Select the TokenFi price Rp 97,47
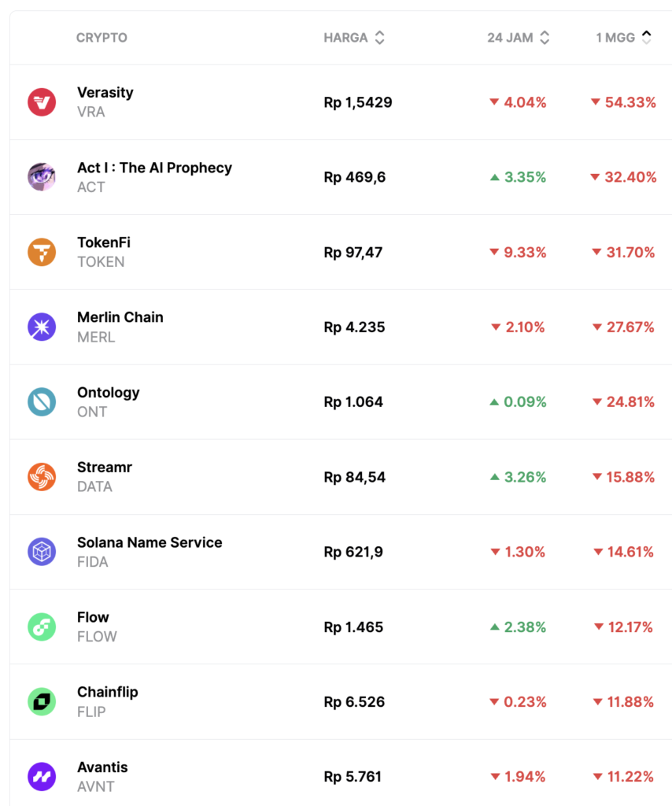This screenshot has height=806, width=672. (353, 252)
